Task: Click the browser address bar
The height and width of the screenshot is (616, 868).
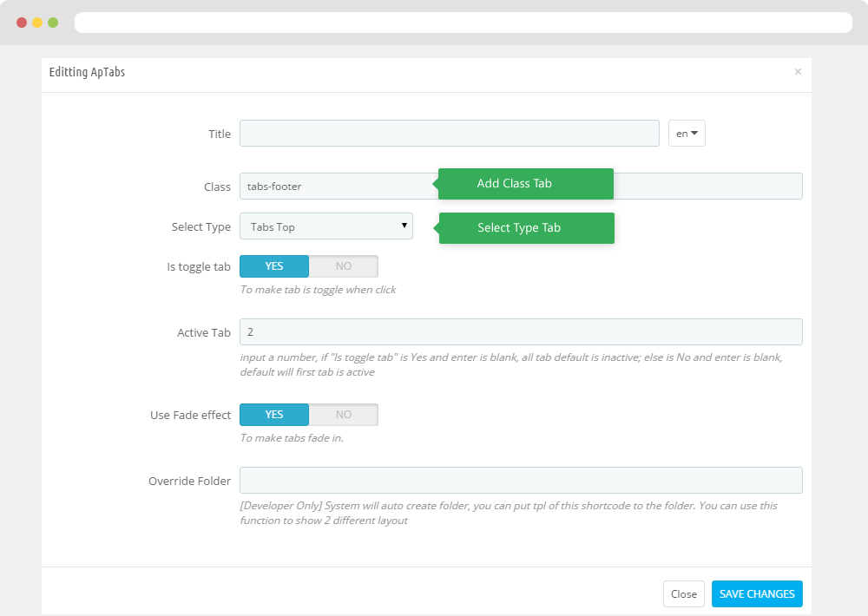Action: 464,23
